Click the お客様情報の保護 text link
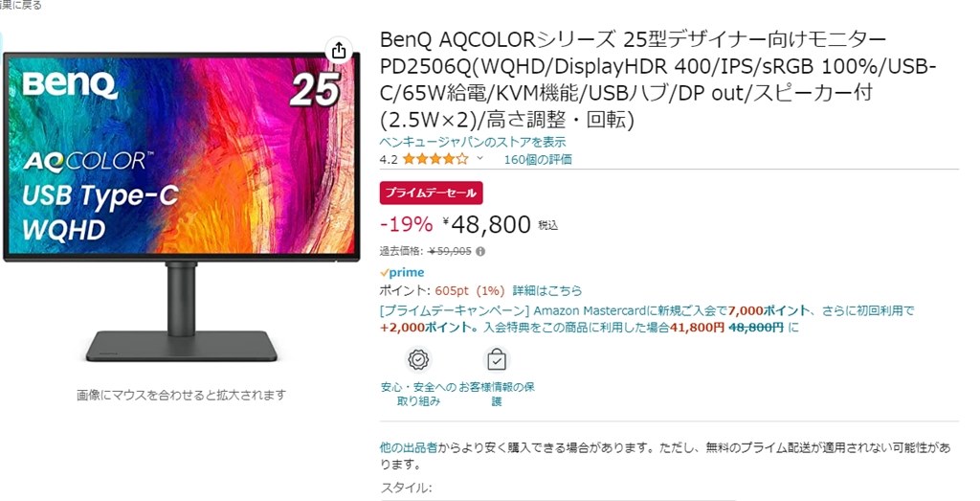Viewport: 980px width, 501px height. (x=497, y=394)
